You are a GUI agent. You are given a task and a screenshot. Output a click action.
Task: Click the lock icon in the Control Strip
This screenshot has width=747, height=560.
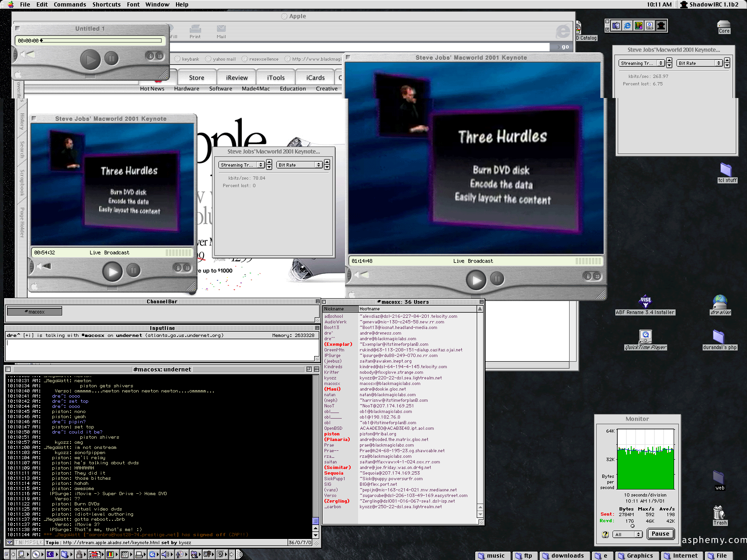point(79,554)
